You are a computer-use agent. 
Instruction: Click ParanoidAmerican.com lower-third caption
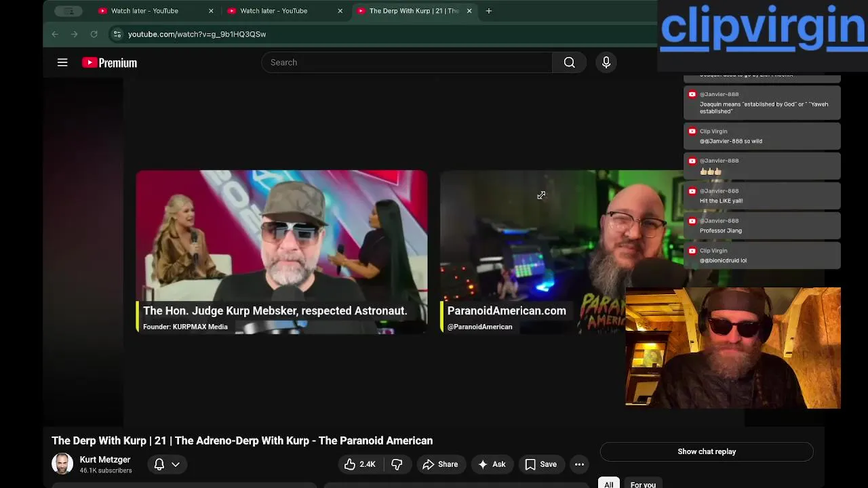(507, 310)
